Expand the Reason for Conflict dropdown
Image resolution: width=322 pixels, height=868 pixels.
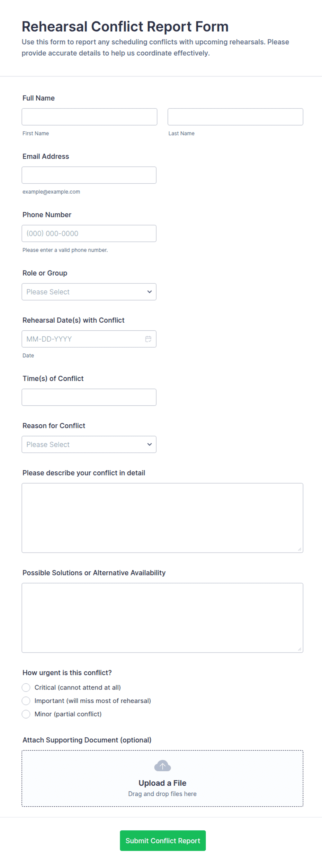(89, 444)
